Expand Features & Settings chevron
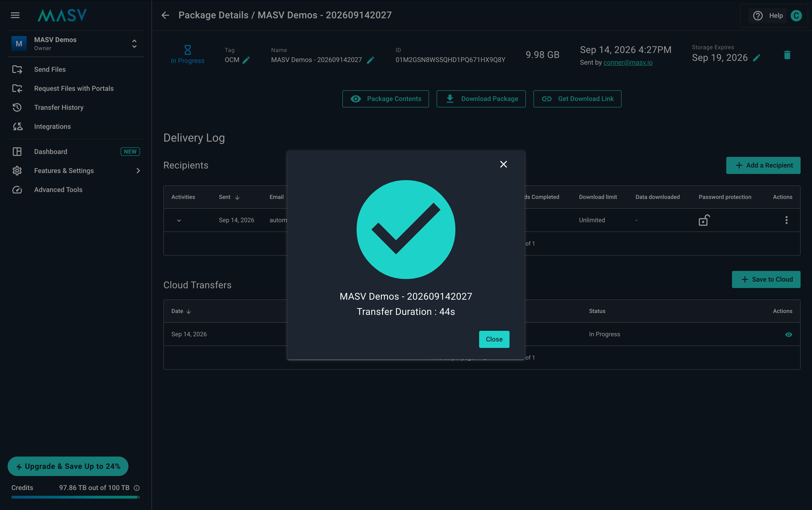The image size is (812, 510). coord(138,171)
